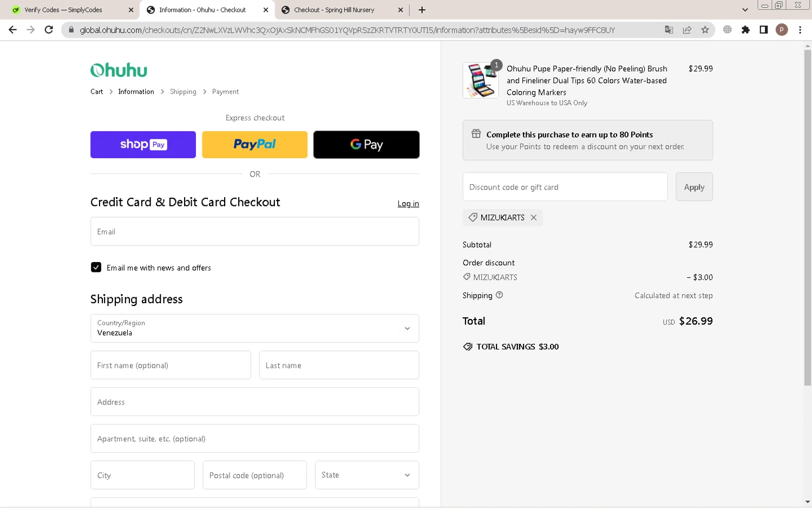The image size is (812, 508).
Task: Click the browser address bar URL
Action: click(x=347, y=30)
